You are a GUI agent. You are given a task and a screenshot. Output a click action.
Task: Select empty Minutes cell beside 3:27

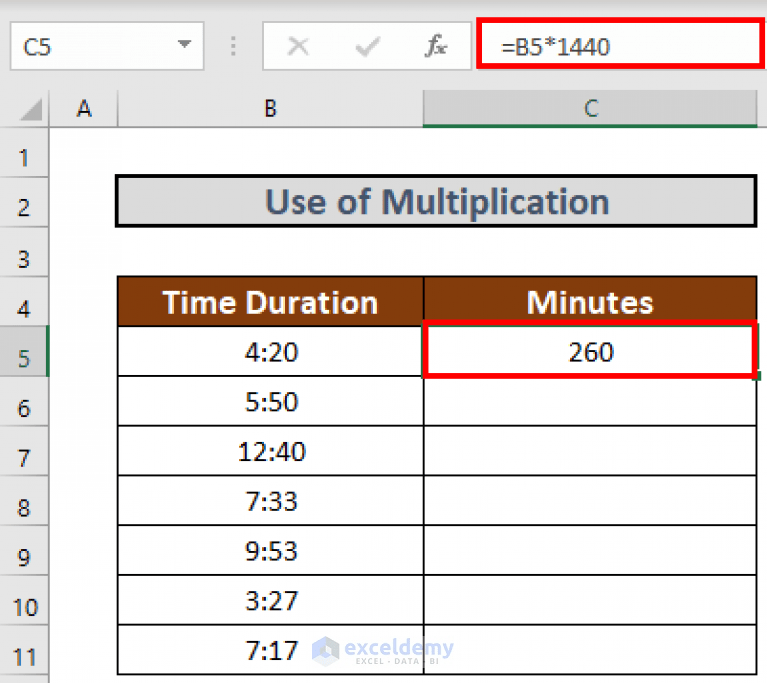[590, 600]
